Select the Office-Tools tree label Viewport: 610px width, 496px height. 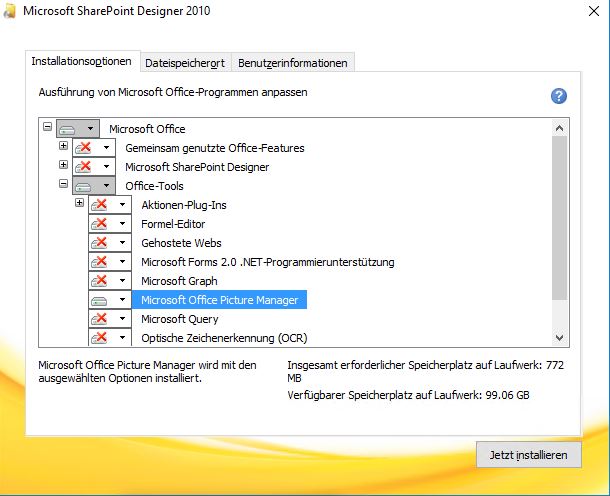154,186
